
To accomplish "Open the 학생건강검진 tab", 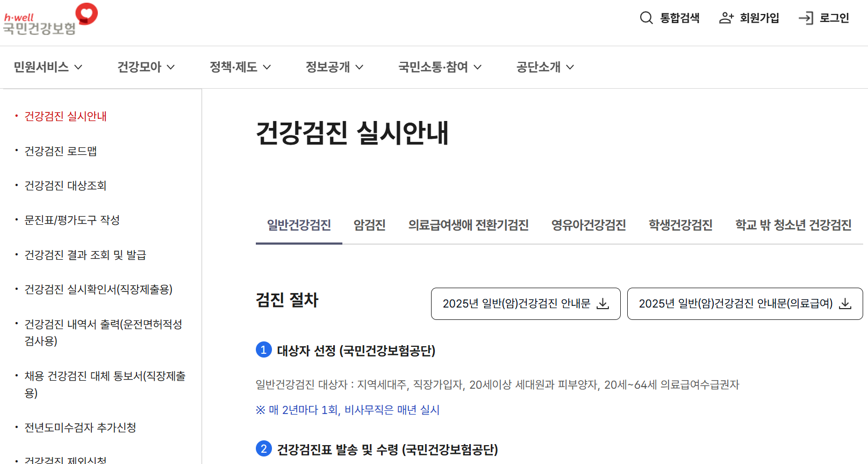I will pyautogui.click(x=680, y=225).
